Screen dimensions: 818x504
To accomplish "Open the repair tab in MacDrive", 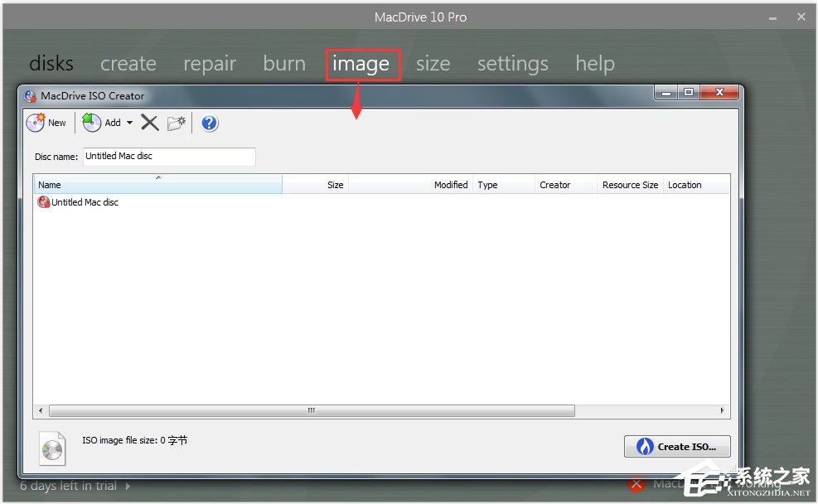I will pos(210,64).
